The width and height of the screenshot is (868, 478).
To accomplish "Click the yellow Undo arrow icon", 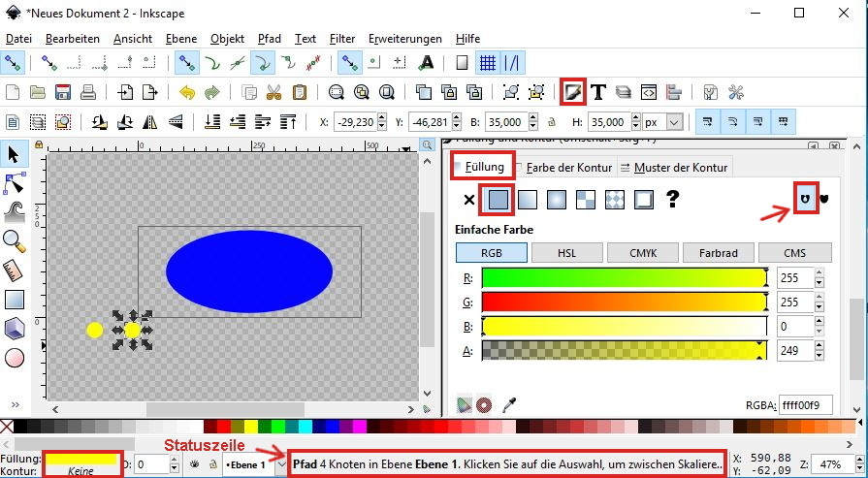I will [187, 93].
